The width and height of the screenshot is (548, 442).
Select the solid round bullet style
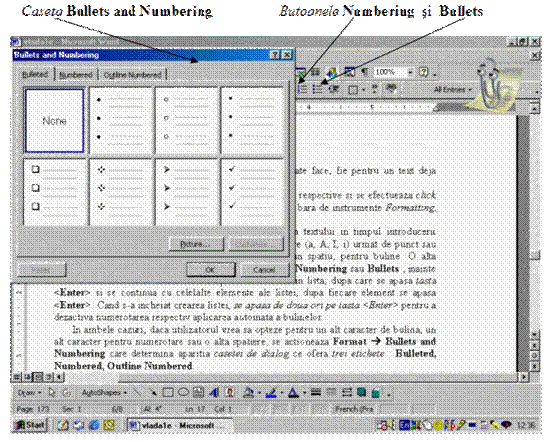tap(121, 121)
